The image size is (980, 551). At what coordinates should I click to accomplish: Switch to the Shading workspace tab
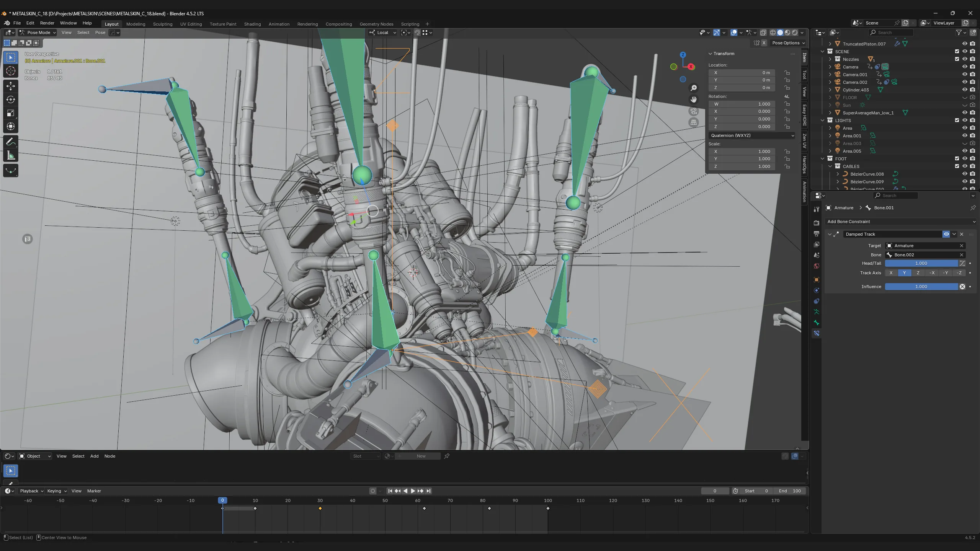pos(252,24)
